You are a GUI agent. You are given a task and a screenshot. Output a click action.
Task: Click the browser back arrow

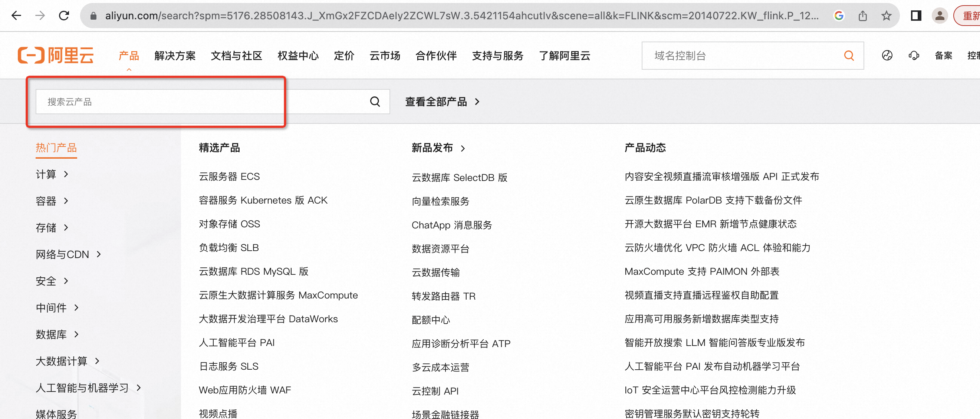coord(16,16)
